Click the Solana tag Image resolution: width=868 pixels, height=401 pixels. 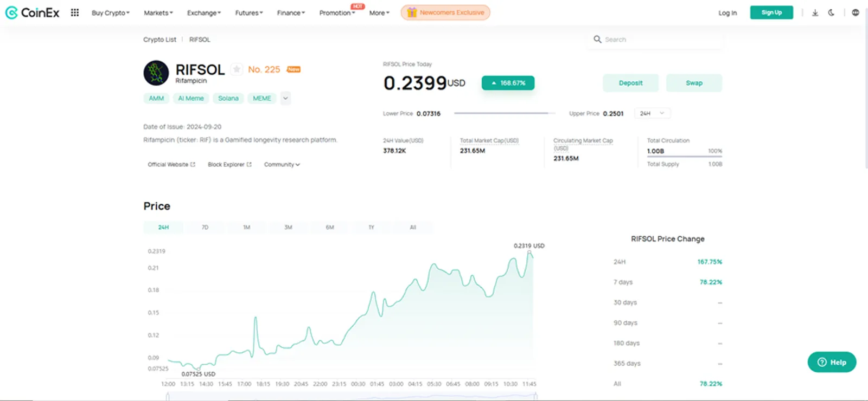pos(228,98)
